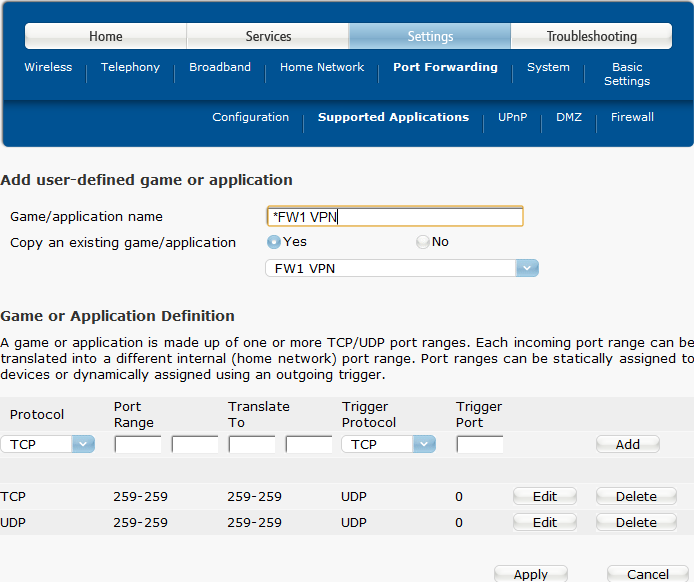Navigate to the DMZ sub-page
694x582 pixels.
(x=569, y=118)
